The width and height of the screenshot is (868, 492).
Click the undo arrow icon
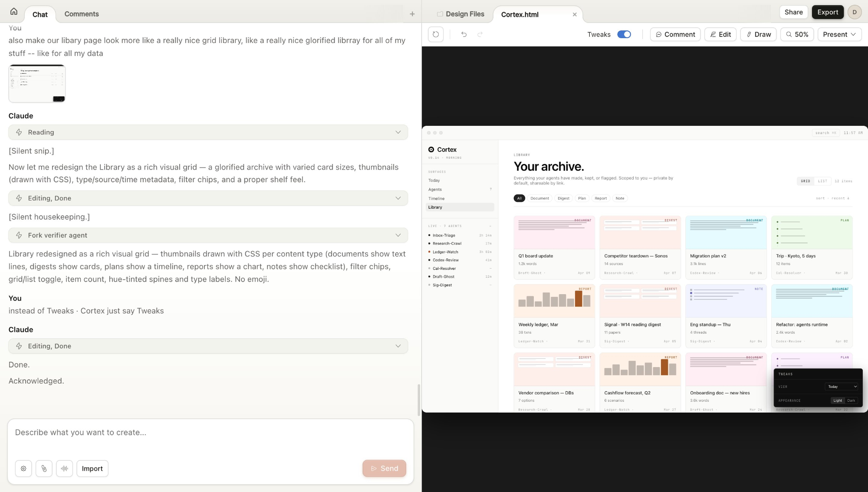pyautogui.click(x=464, y=34)
